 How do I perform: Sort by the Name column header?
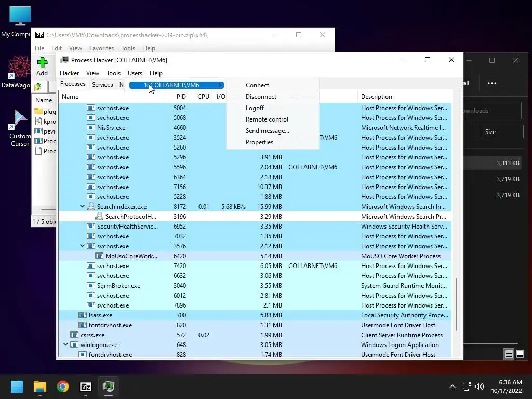pyautogui.click(x=111, y=97)
